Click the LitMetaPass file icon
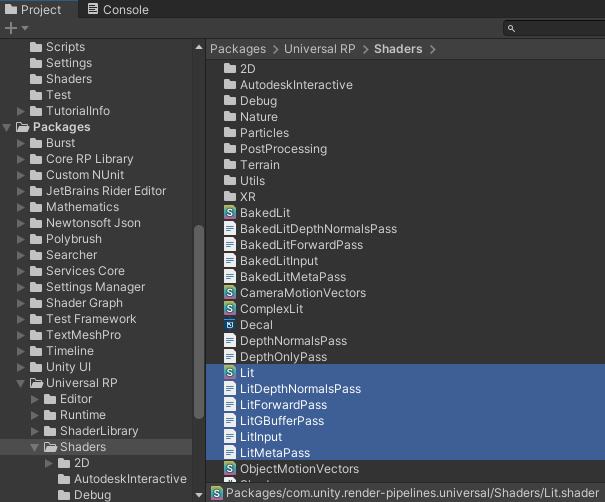Viewport: 605px width, 502px height. point(230,453)
